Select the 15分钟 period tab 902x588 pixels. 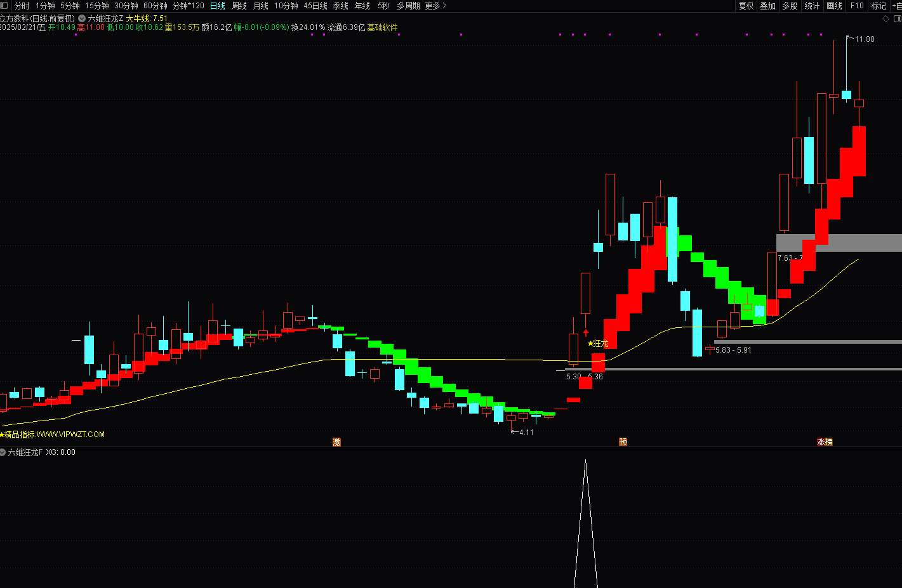click(x=97, y=6)
